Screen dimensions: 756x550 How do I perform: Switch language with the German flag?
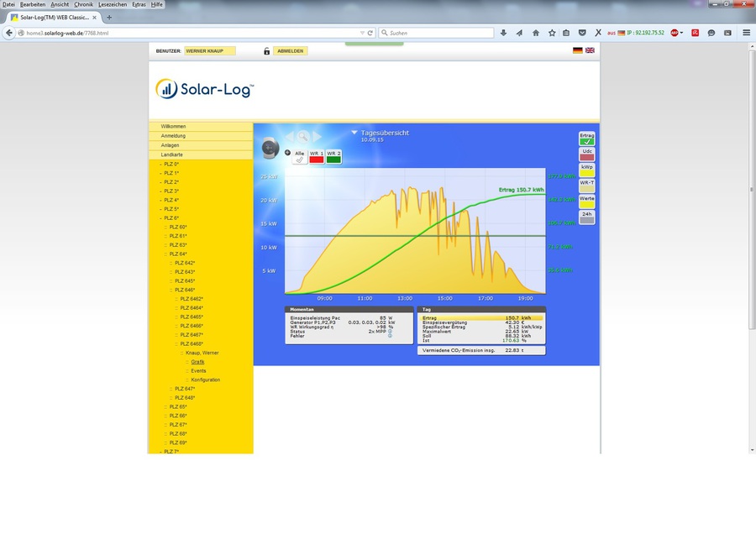pos(578,50)
